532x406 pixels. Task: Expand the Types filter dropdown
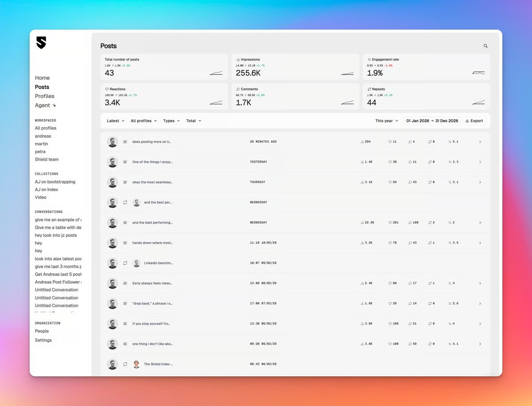click(x=171, y=121)
